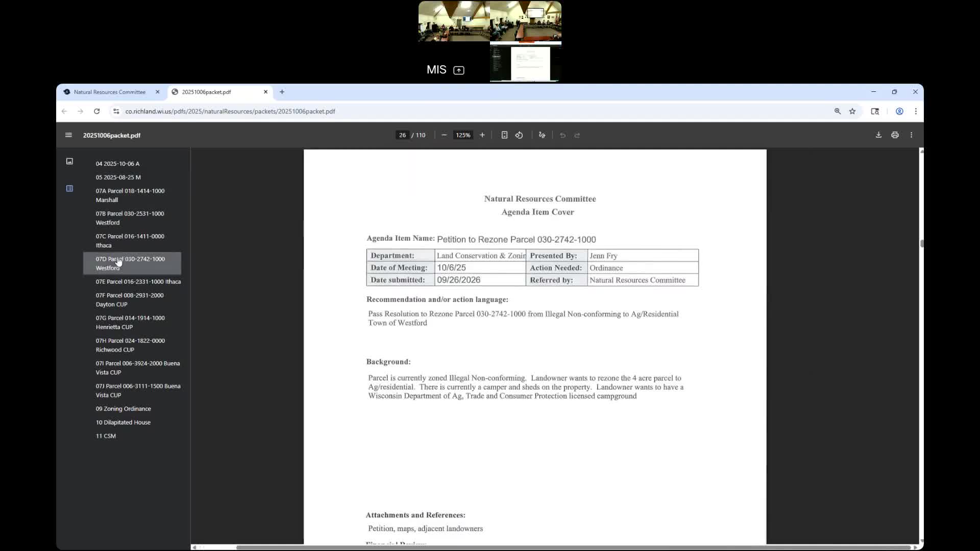Viewport: 980px width, 551px height.
Task: Print the PDF document
Action: click(x=895, y=135)
